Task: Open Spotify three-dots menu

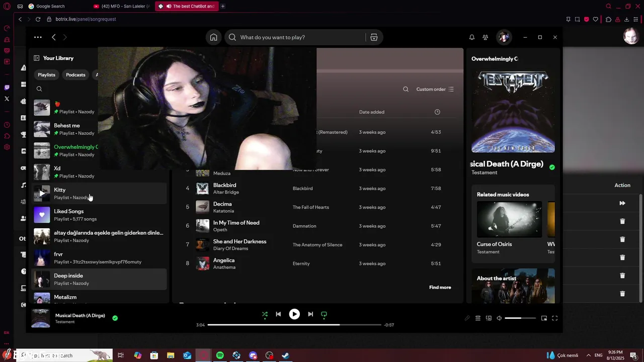Action: [x=38, y=37]
